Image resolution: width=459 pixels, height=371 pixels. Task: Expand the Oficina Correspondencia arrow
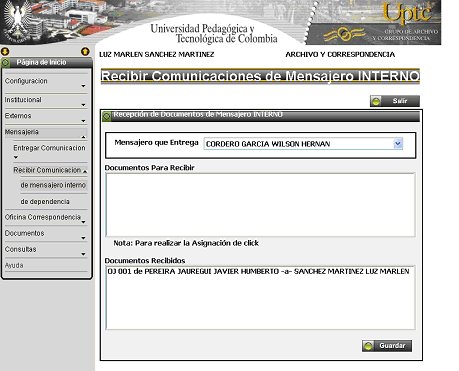[83, 222]
